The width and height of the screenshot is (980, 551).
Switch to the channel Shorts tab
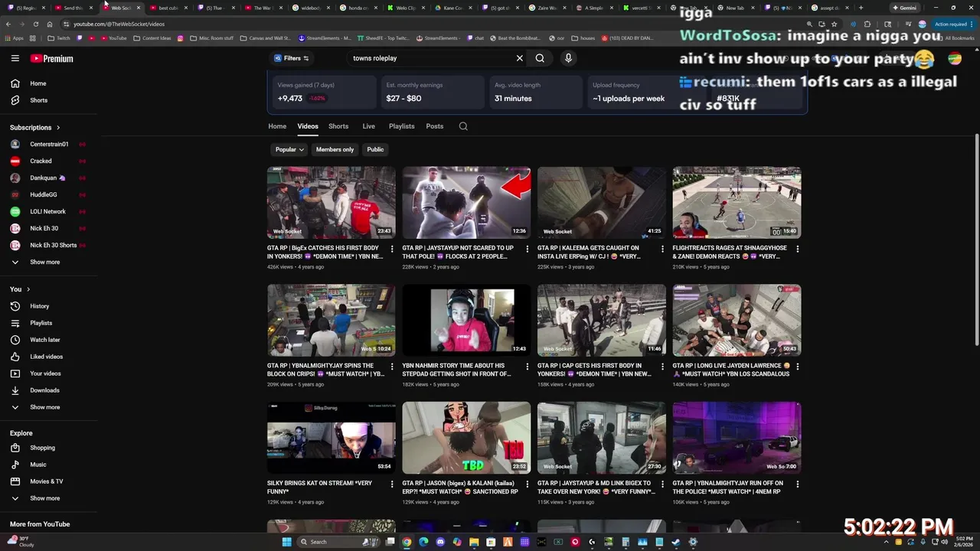click(338, 126)
